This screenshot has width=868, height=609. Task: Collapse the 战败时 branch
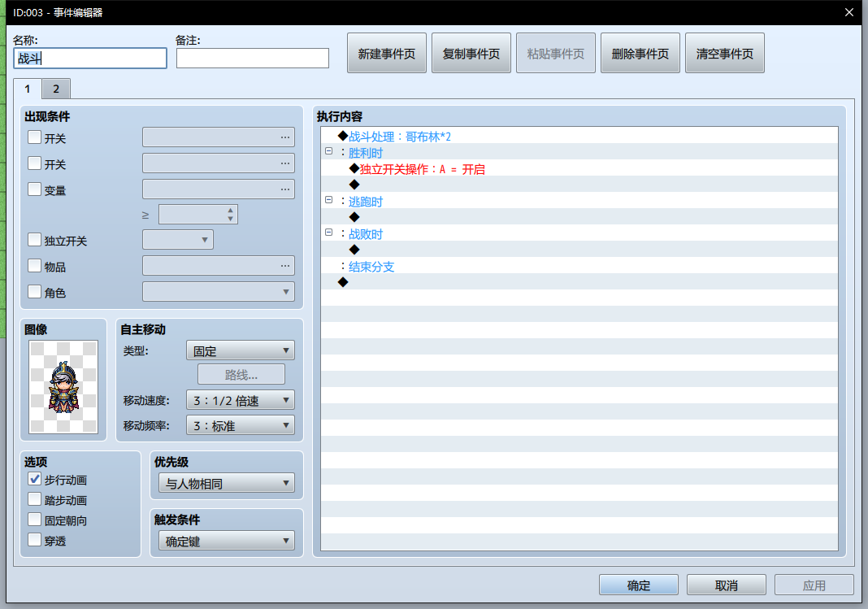point(329,233)
